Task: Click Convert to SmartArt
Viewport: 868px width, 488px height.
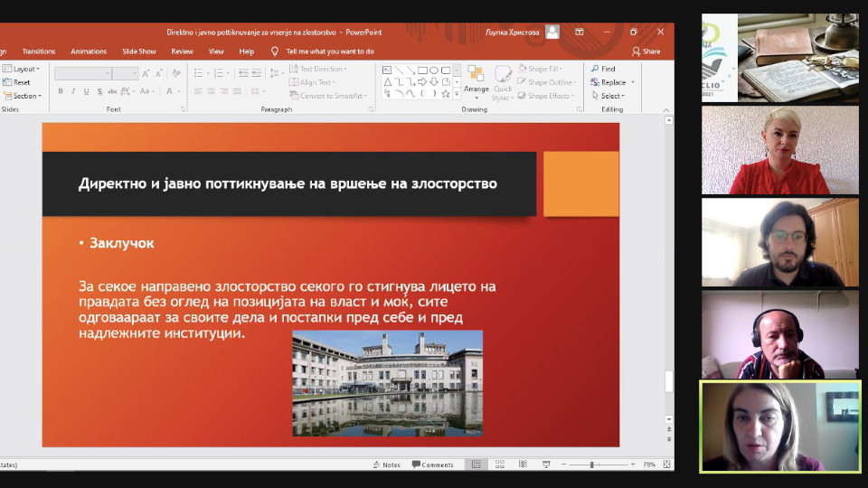Action: pos(327,96)
